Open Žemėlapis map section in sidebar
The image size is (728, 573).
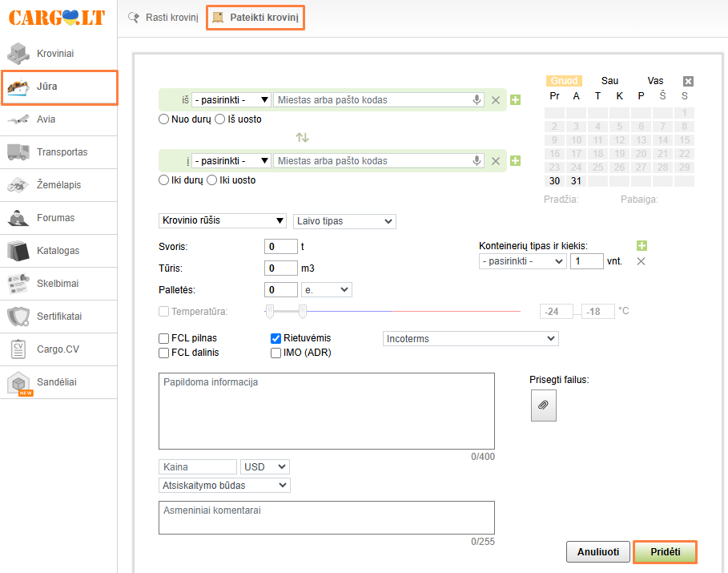(58, 185)
